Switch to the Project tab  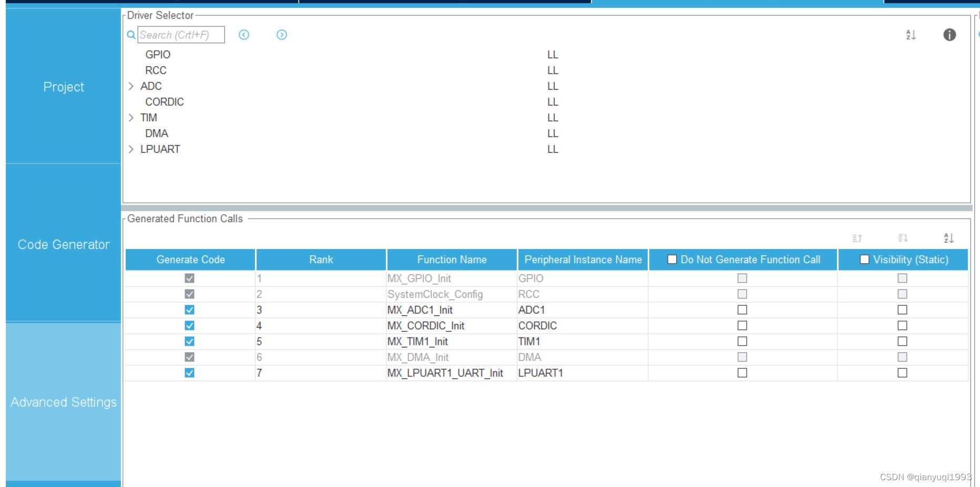coord(63,87)
